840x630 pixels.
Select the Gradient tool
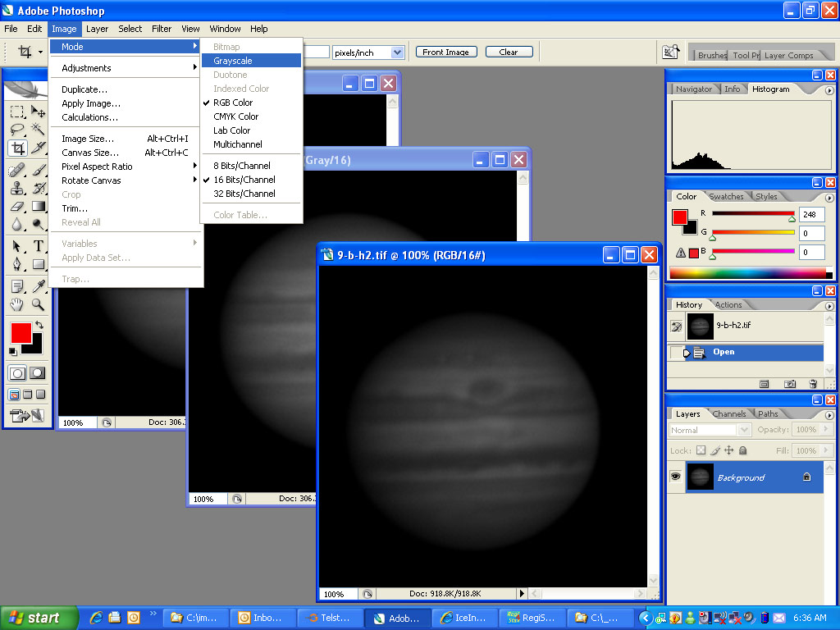click(38, 206)
